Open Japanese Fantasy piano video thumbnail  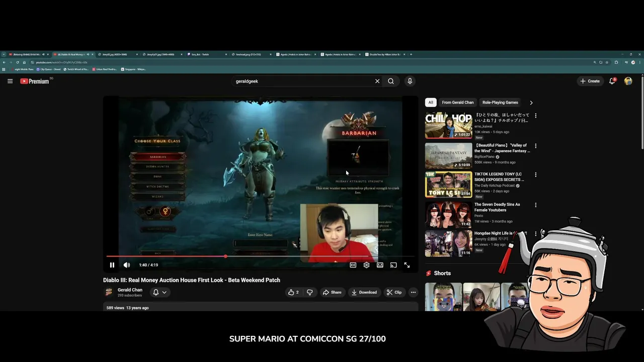pos(448,155)
